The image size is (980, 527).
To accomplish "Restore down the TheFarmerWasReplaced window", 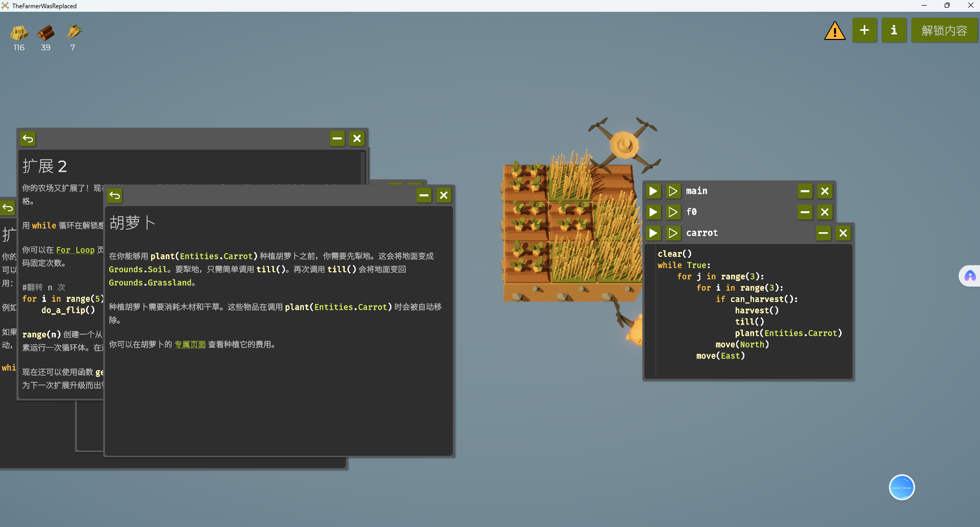I will tap(947, 6).
